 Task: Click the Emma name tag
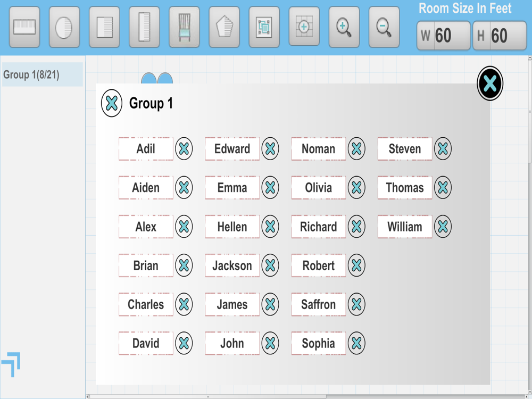232,187
